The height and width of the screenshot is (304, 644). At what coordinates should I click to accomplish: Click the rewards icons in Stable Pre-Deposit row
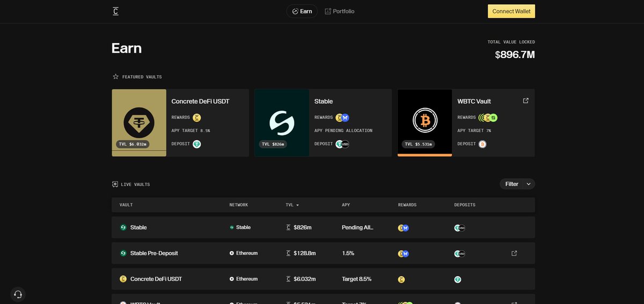coord(404,254)
